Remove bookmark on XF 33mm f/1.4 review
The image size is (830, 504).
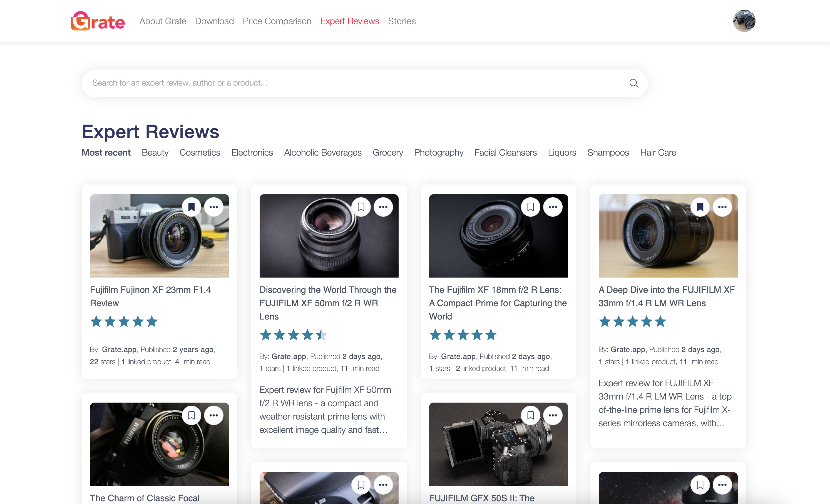pyautogui.click(x=700, y=207)
